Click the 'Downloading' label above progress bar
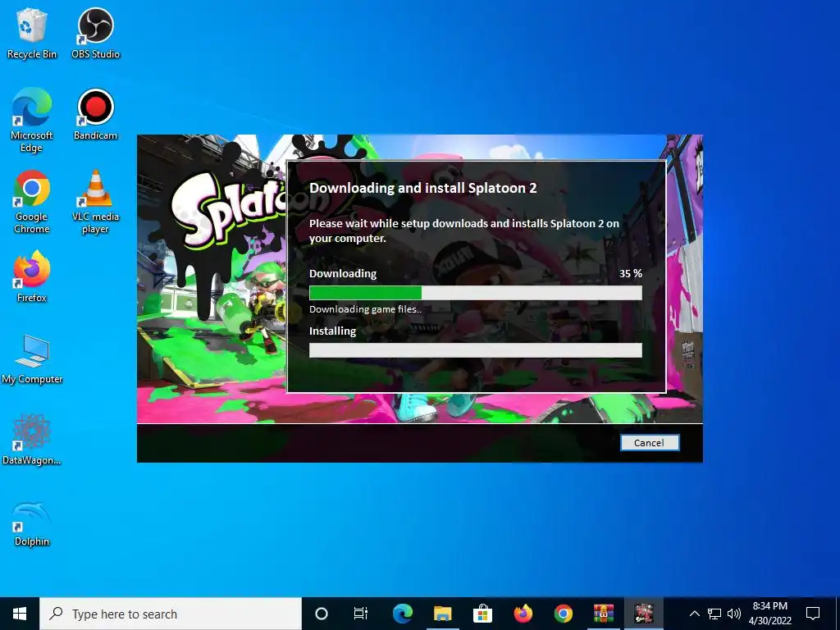Screen dimensions: 840x630 point(343,273)
